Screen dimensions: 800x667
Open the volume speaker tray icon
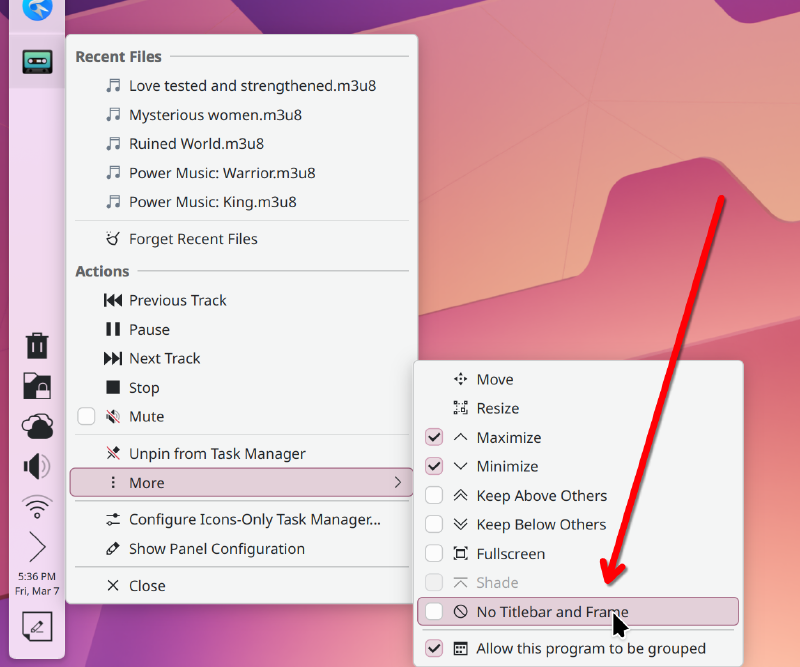tap(37, 466)
